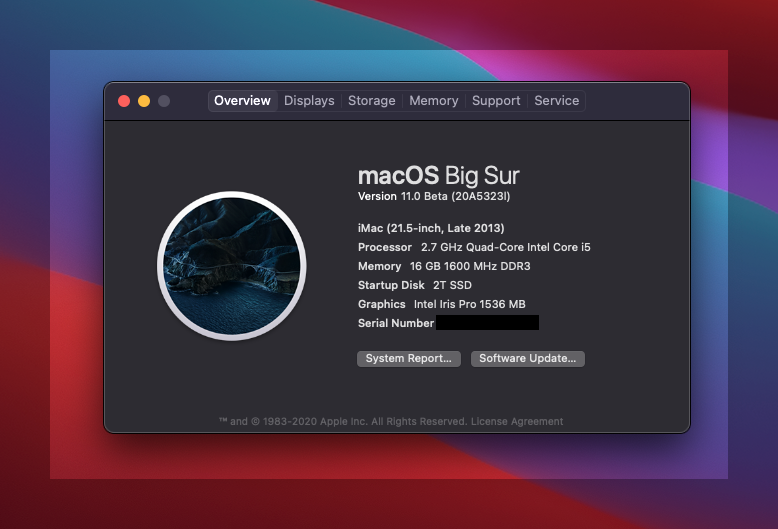Click 'Intel Iris Pro 1536 MB' graphics value
This screenshot has width=778, height=529.
[x=469, y=304]
